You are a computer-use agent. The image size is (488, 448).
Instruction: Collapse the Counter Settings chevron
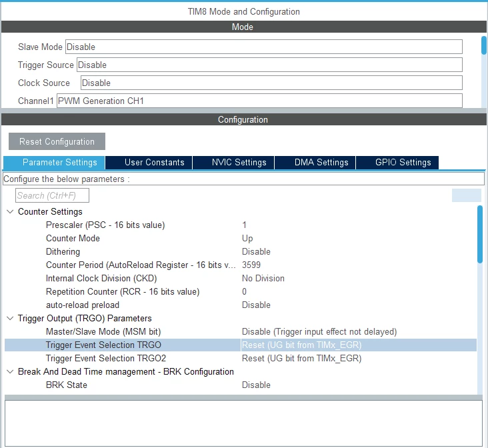pos(10,212)
